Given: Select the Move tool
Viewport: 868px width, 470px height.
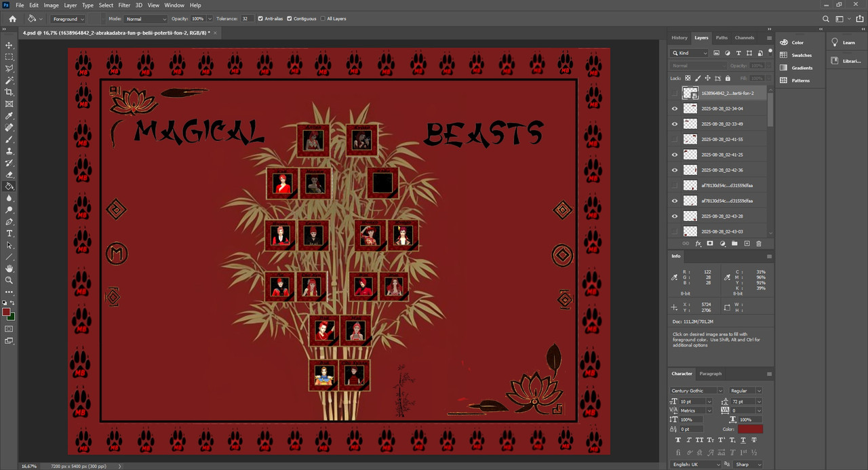Looking at the screenshot, I should pos(9,45).
